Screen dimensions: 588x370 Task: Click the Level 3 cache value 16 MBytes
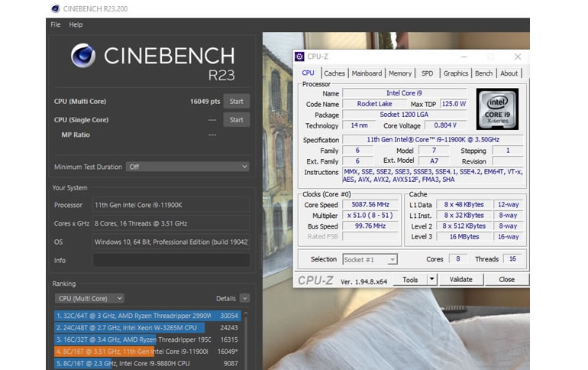click(464, 237)
